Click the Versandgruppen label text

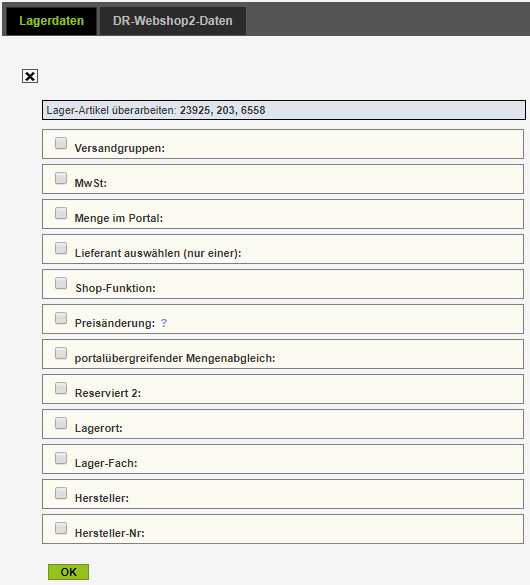click(x=120, y=148)
